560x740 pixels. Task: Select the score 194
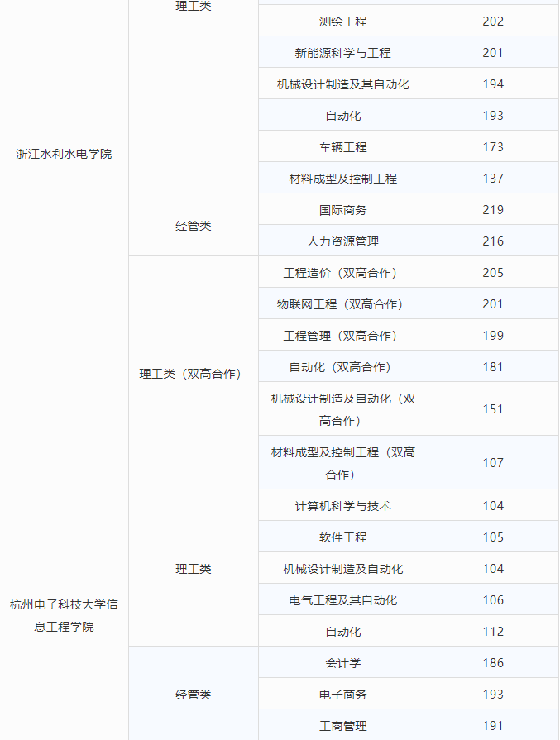[x=493, y=84]
